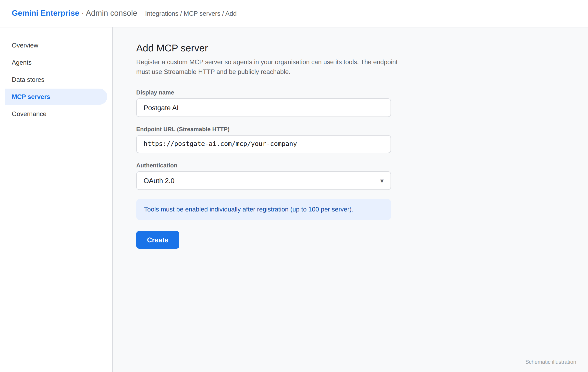This screenshot has width=588, height=372.
Task: Click the Display name input field
Action: (x=263, y=108)
